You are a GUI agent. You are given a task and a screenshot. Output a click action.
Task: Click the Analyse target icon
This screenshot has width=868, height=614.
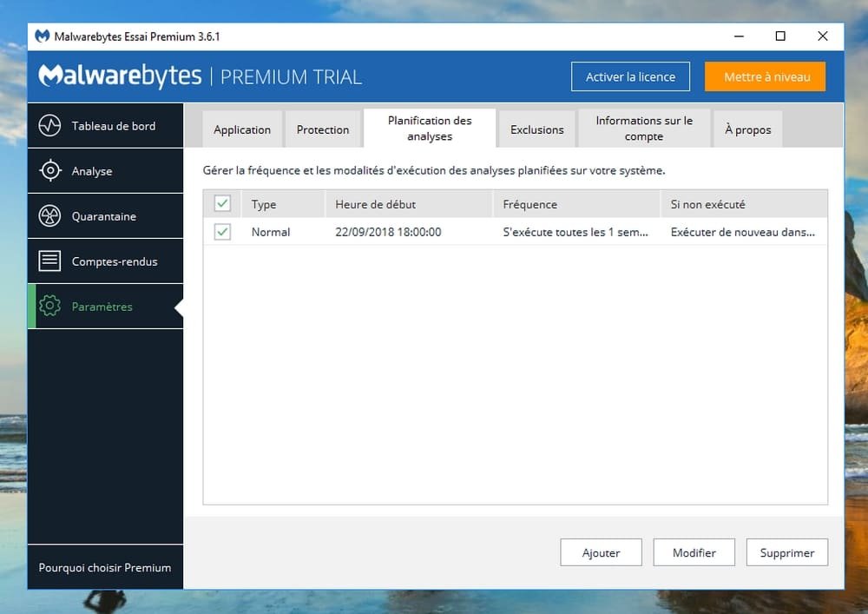pos(49,170)
